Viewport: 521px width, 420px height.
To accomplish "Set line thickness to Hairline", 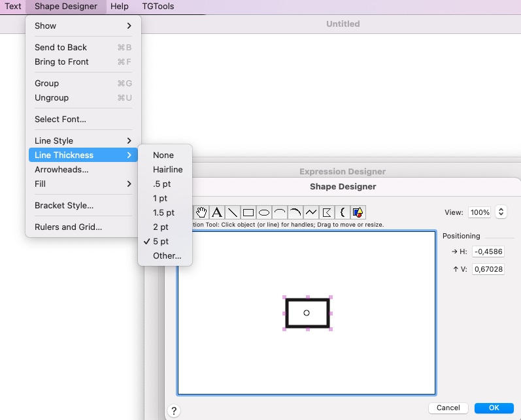I will (167, 170).
